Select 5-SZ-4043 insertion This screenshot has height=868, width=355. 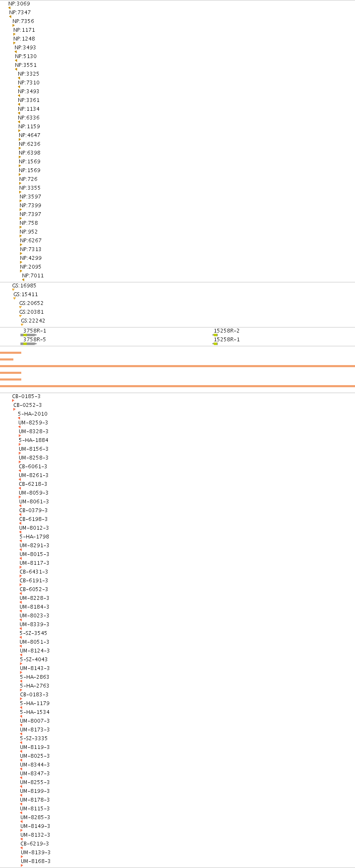tap(34, 660)
